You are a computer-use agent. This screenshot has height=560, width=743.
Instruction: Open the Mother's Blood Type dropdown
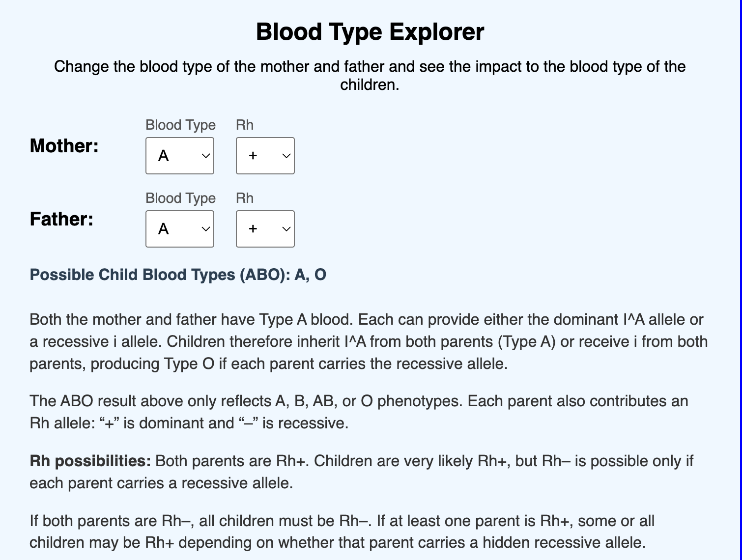click(180, 156)
